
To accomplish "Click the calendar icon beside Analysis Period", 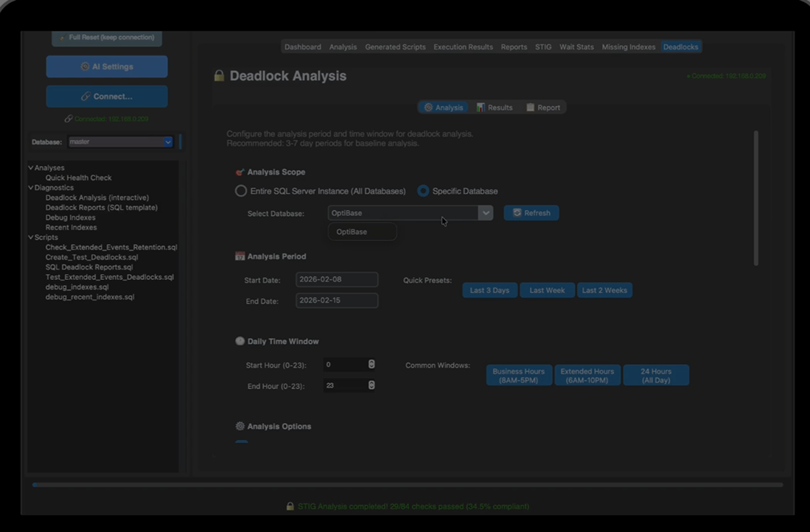I will (x=240, y=256).
